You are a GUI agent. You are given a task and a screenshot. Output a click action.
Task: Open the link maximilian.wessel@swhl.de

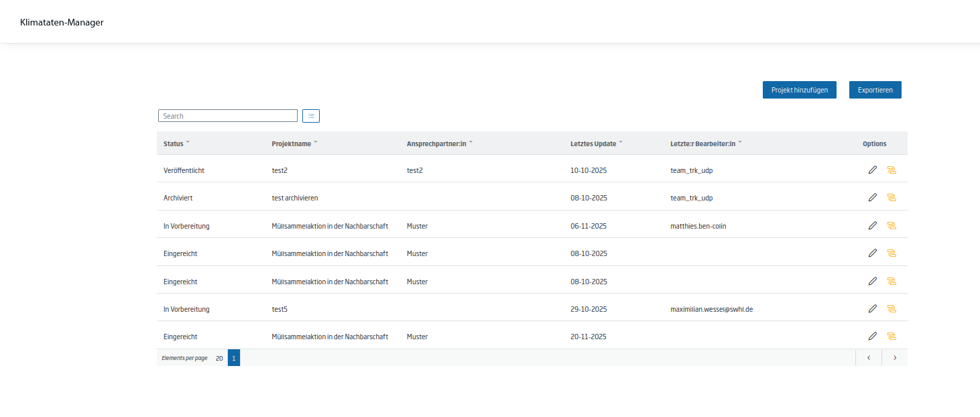[x=711, y=308]
